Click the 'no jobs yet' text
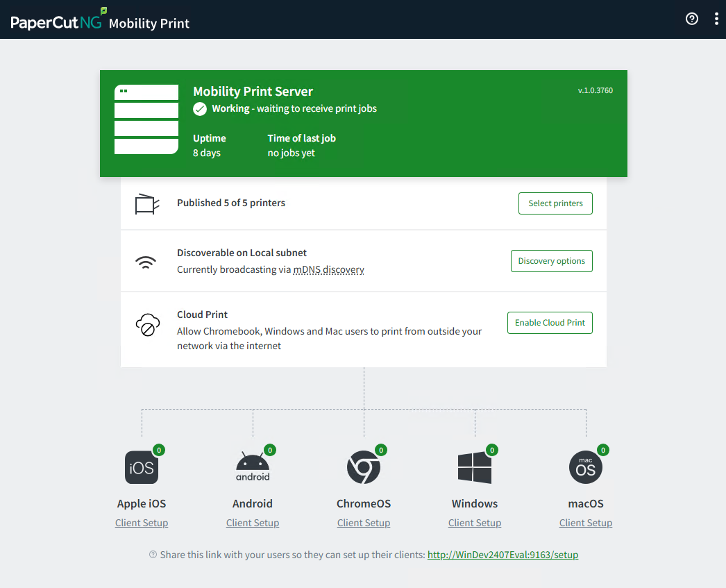This screenshot has height=588, width=726. click(292, 153)
